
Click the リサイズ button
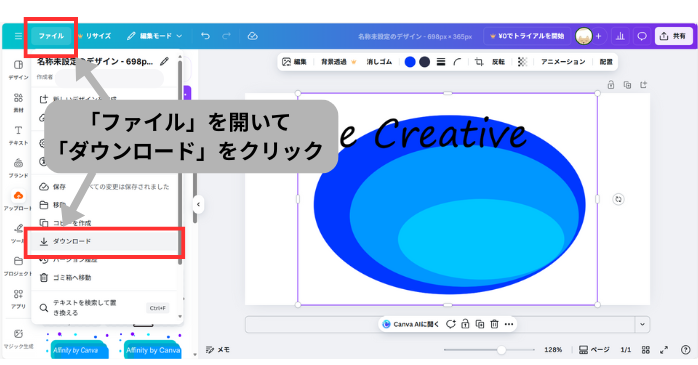tap(94, 36)
